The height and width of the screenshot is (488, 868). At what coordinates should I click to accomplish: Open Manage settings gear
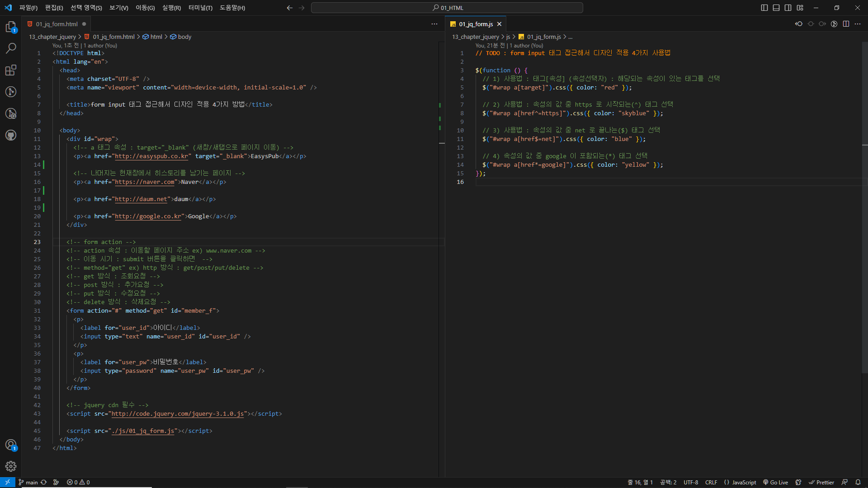pyautogui.click(x=11, y=466)
